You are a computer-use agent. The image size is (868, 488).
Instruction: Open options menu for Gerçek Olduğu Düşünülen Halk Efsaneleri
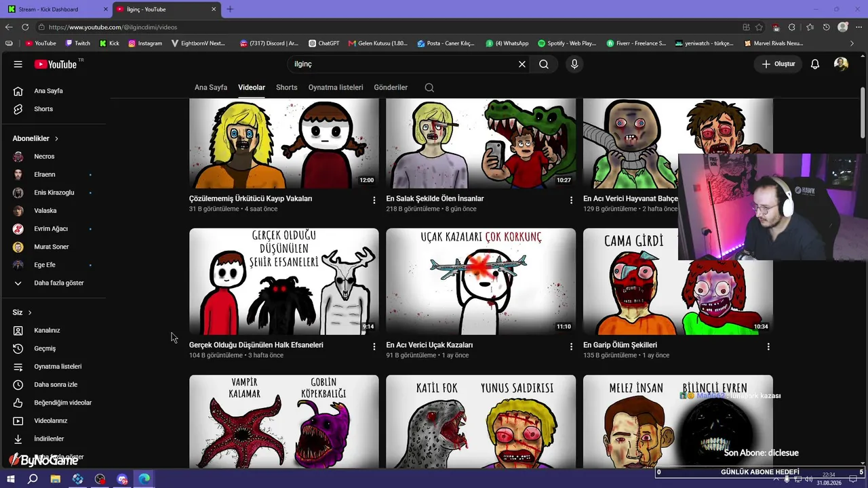tap(374, 346)
